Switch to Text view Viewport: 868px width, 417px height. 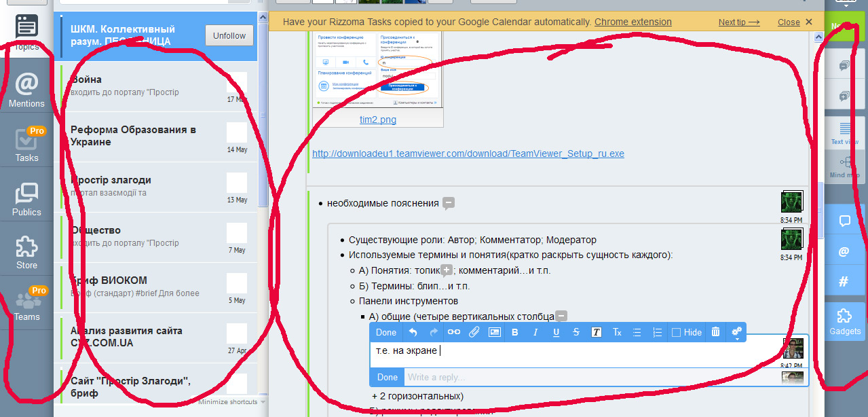coord(845,133)
